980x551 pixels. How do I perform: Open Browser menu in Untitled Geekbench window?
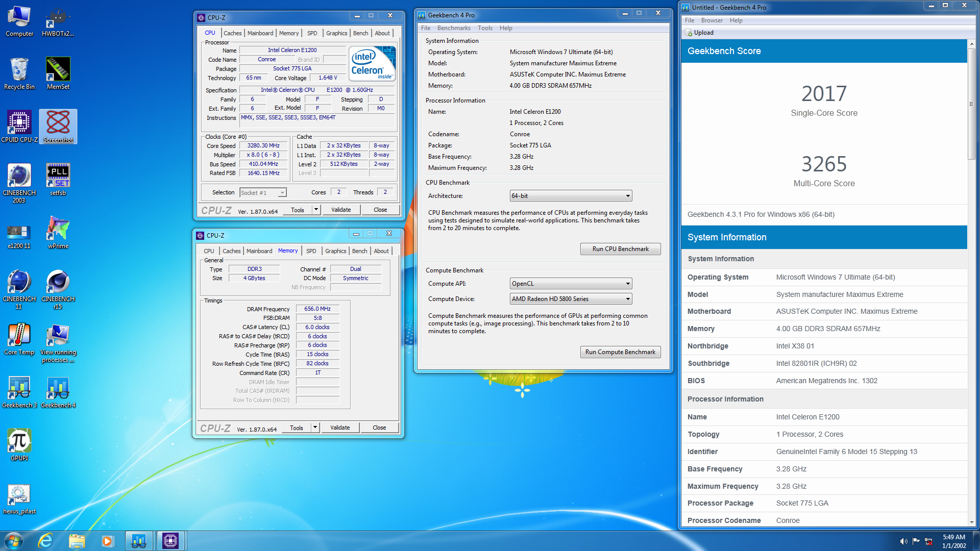712,20
